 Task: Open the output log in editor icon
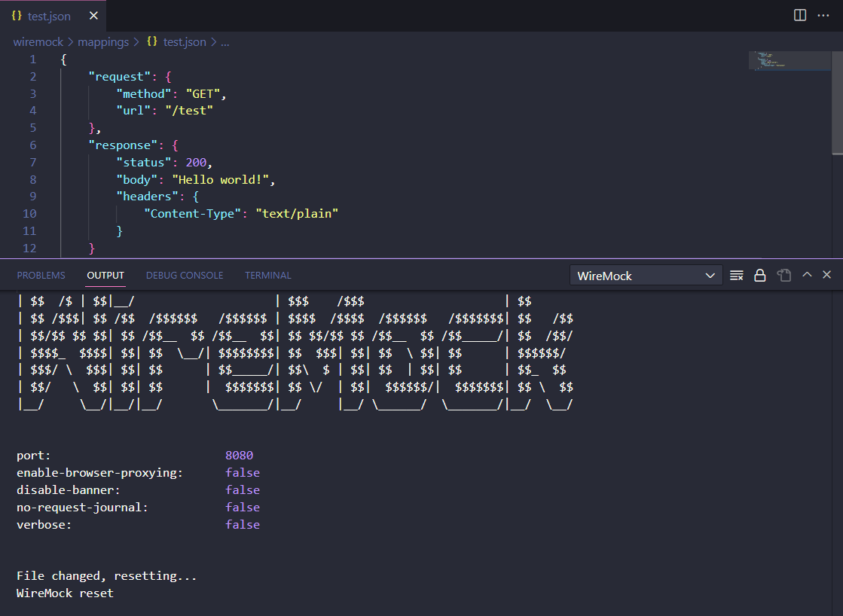783,275
